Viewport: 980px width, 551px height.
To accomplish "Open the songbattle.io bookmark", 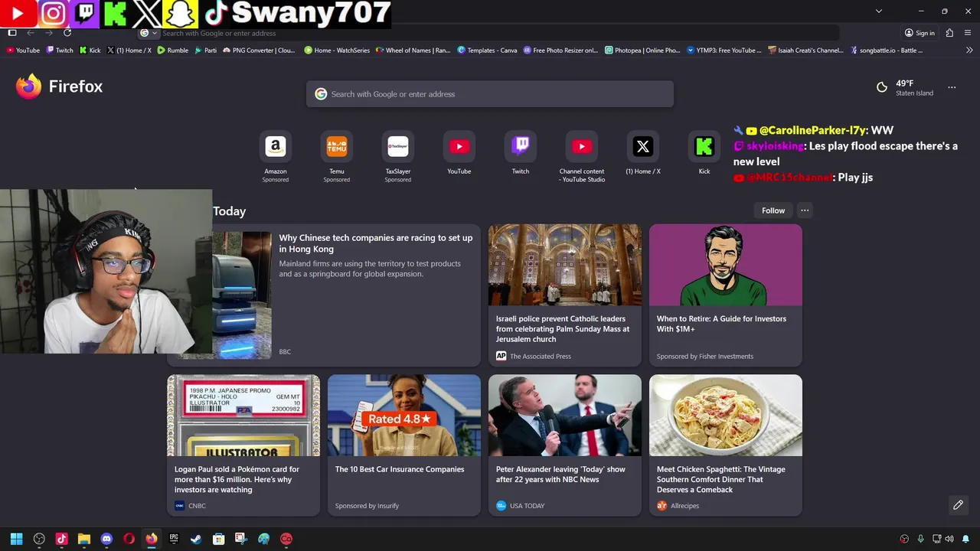I will tap(886, 51).
